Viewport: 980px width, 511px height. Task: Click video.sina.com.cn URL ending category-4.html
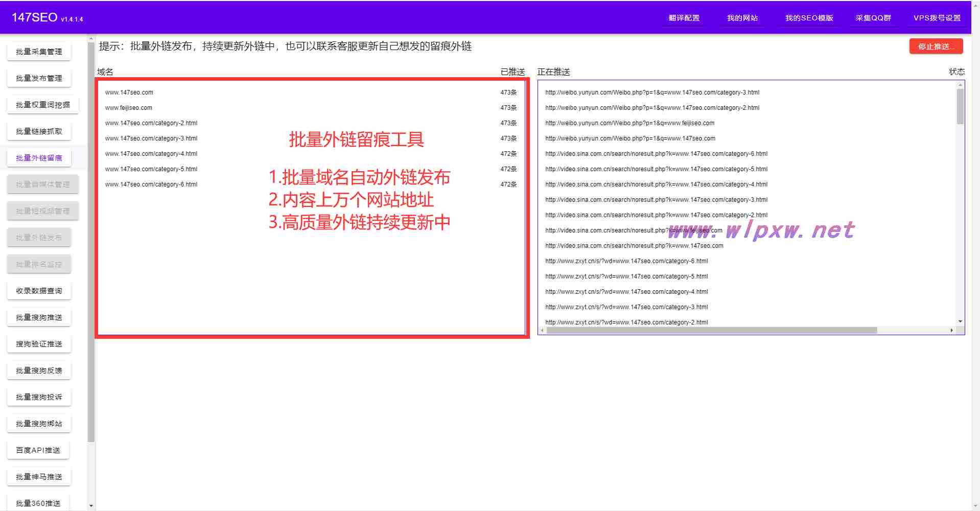click(656, 184)
